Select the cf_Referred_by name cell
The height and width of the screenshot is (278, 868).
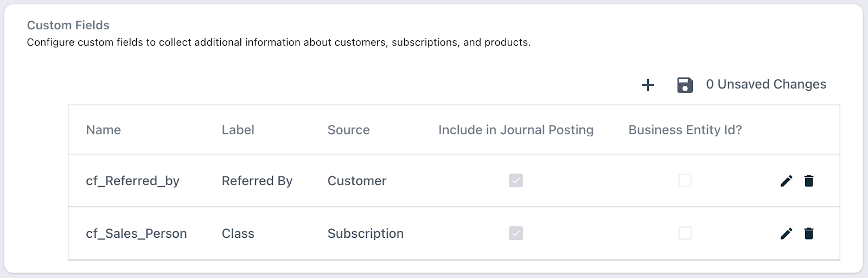(132, 181)
